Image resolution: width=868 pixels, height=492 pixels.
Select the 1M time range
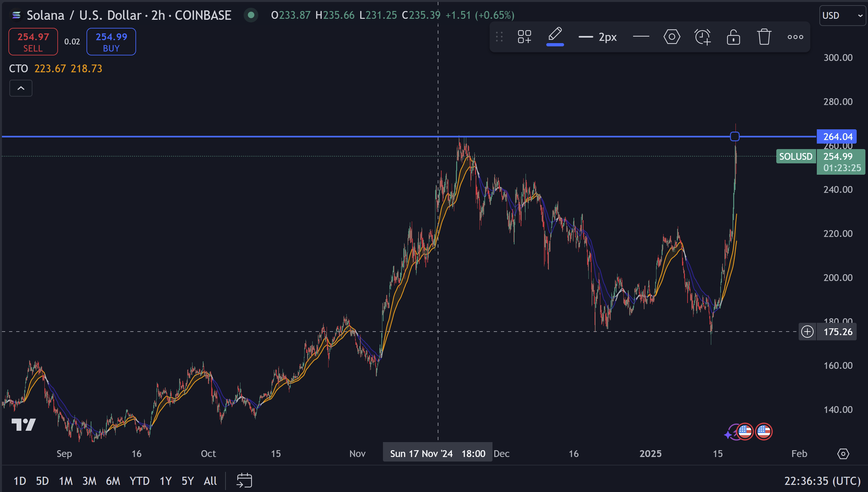coord(65,481)
